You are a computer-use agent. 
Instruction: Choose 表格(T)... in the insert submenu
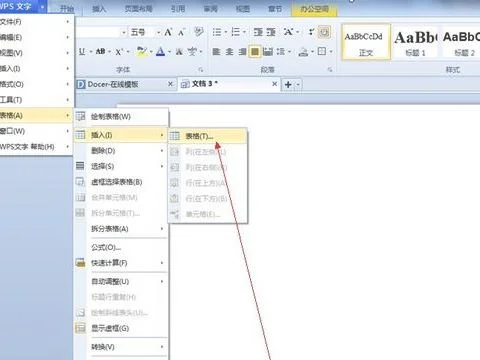(x=208, y=136)
